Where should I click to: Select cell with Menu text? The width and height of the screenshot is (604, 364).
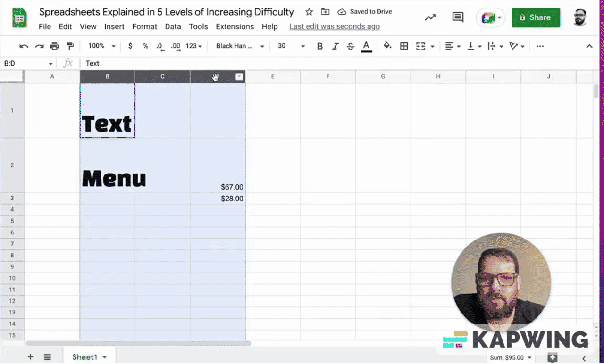(x=108, y=165)
